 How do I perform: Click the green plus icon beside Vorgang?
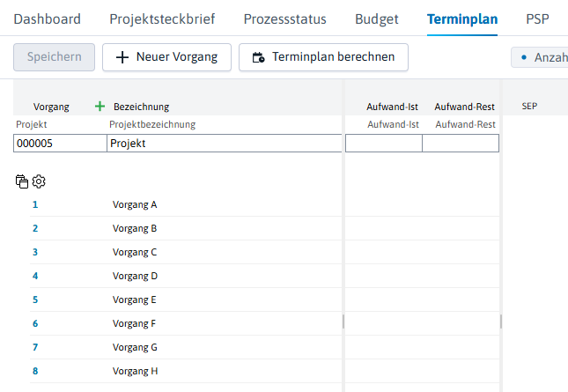[x=100, y=107]
